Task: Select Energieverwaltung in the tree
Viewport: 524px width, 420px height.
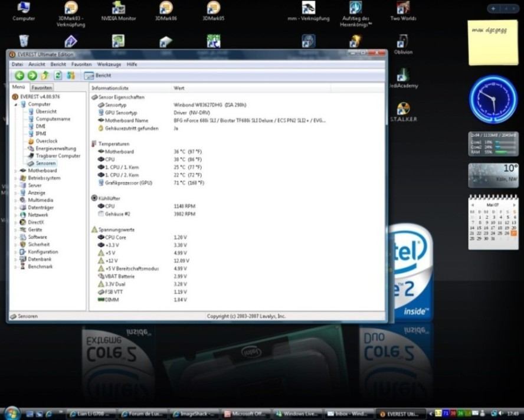Action: 56,148
